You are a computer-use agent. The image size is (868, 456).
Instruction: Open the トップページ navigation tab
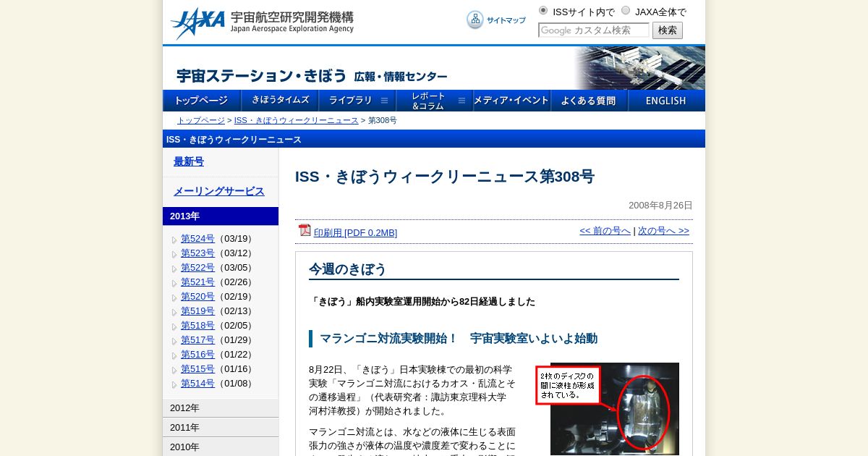click(x=202, y=101)
